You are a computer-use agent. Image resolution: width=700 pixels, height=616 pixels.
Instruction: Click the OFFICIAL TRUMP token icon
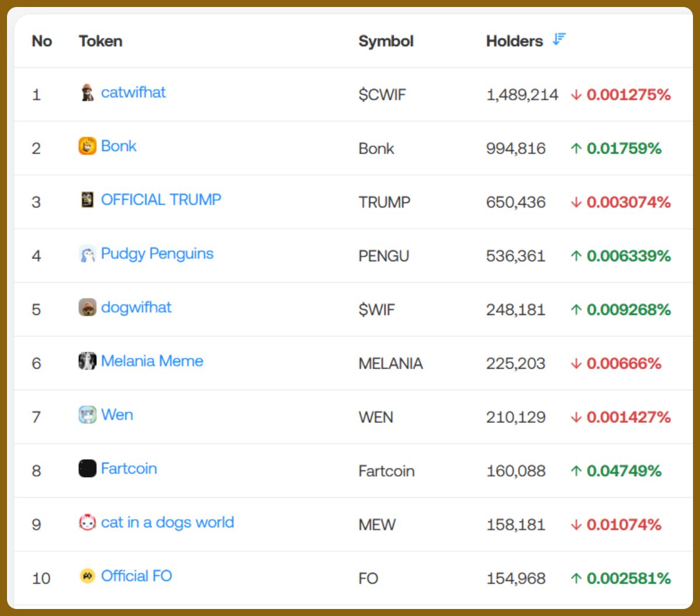pos(87,200)
